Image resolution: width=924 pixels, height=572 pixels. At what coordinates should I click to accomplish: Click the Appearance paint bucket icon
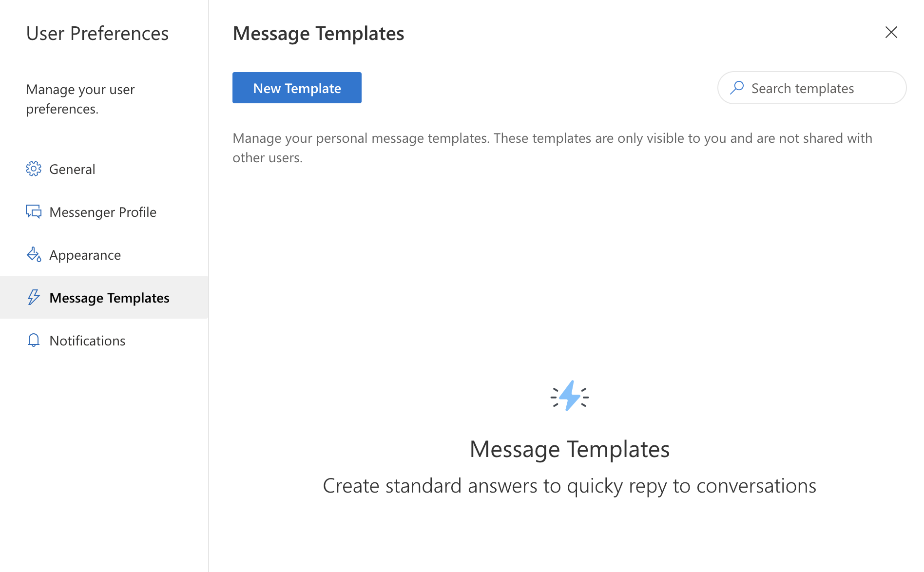point(34,254)
